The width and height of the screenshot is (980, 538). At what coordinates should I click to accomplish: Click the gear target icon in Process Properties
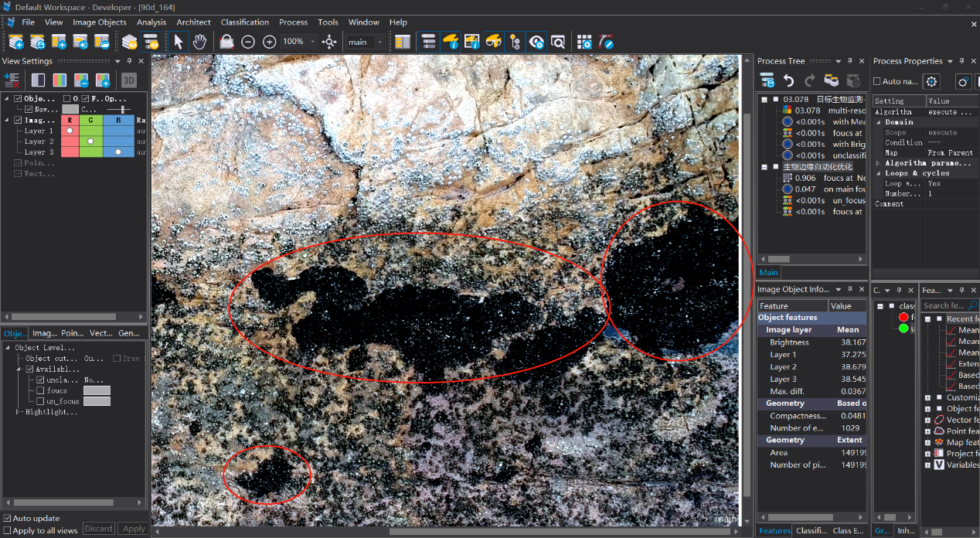point(931,81)
